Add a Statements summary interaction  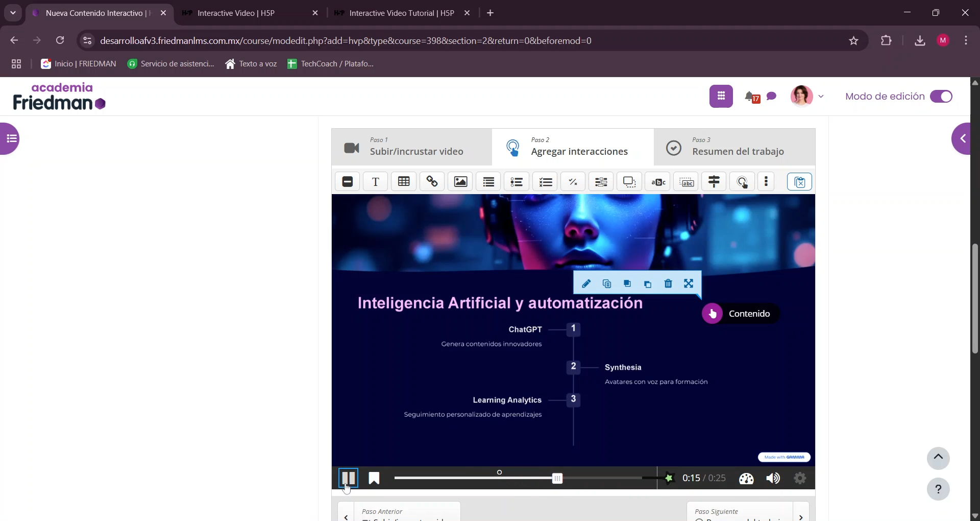coord(488,182)
